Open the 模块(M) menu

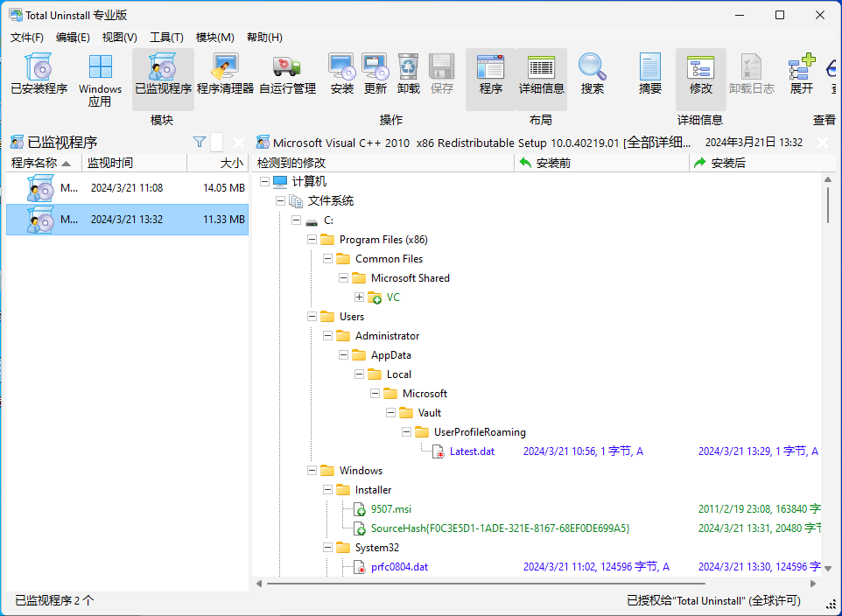click(214, 37)
